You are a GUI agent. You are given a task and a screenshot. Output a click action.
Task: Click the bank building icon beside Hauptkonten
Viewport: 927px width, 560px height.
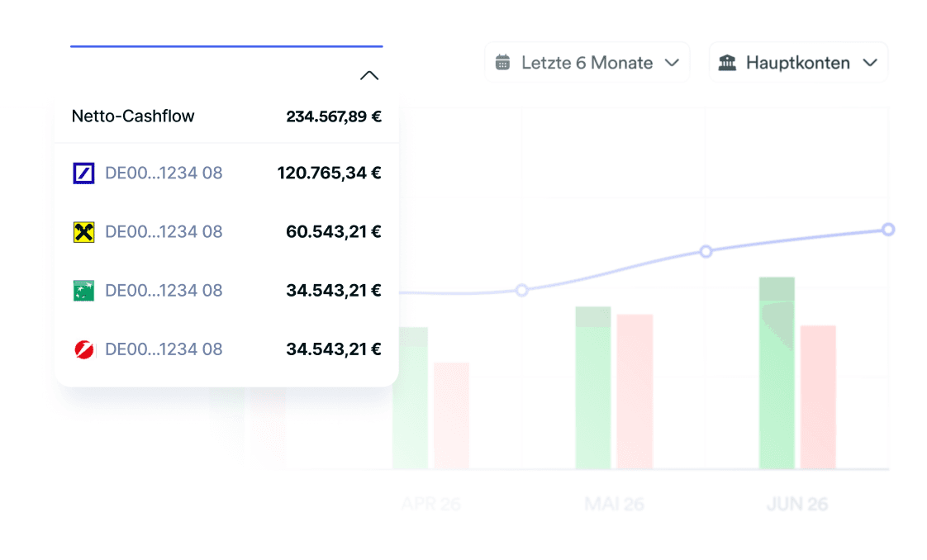tap(727, 62)
